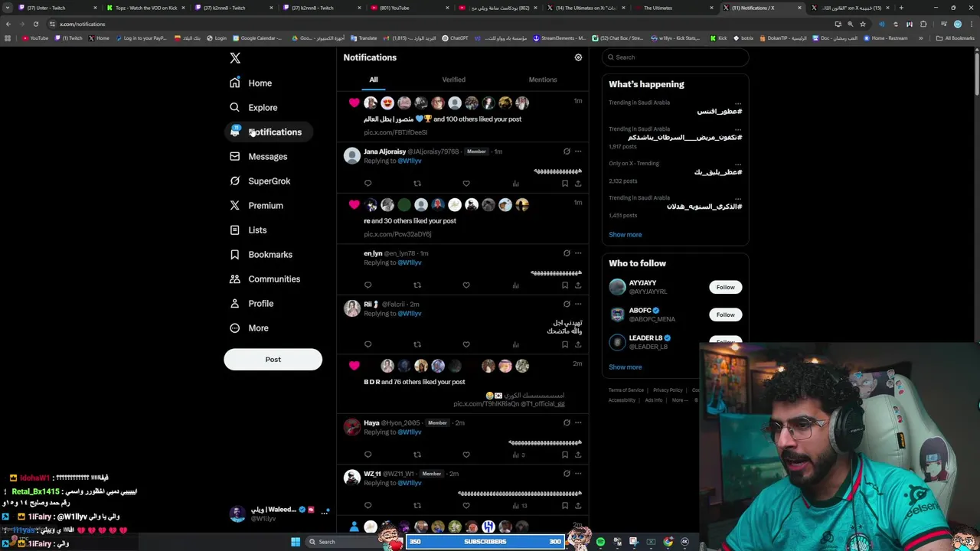Open Privacy Policy footer link
Image resolution: width=980 pixels, height=551 pixels.
[x=668, y=390]
